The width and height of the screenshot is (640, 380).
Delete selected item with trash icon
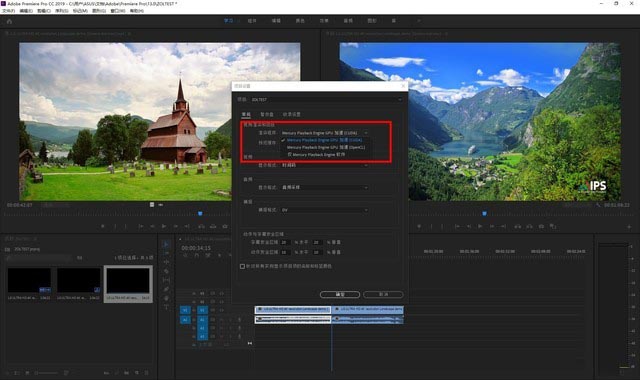tap(146, 373)
